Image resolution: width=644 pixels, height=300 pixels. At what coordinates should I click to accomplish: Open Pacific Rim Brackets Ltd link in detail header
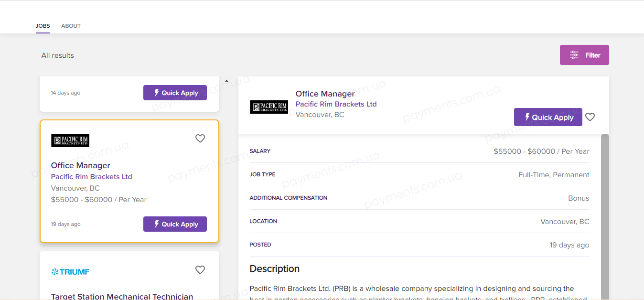pyautogui.click(x=336, y=104)
